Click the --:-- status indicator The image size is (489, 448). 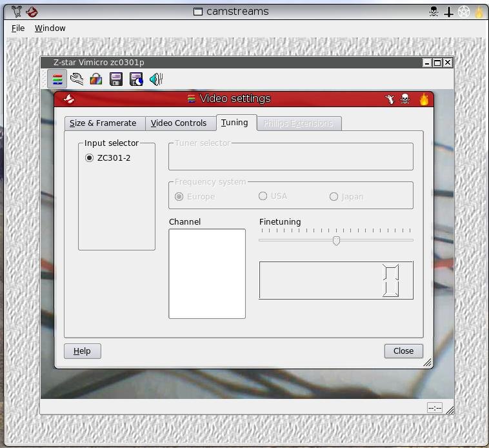click(x=435, y=408)
